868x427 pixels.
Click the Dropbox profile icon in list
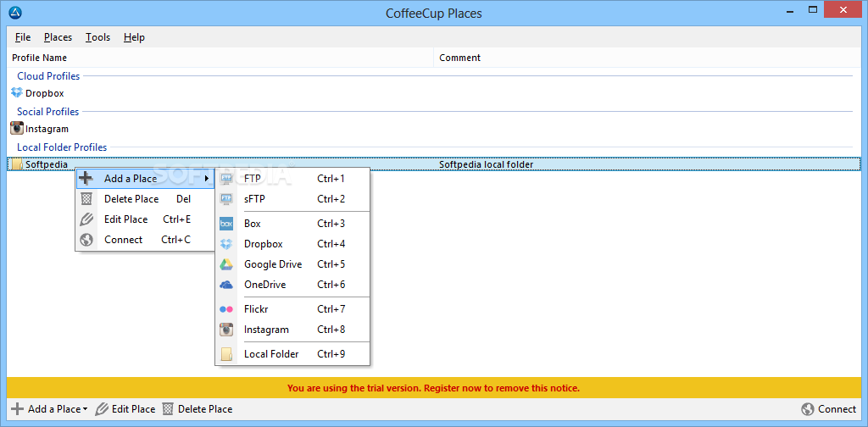point(17,93)
